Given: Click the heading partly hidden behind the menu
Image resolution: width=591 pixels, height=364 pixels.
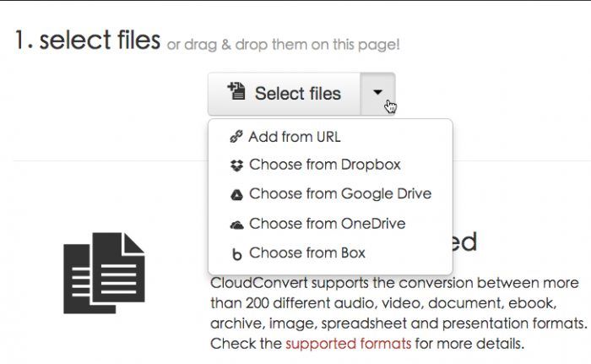Looking at the screenshot, I should tap(465, 243).
